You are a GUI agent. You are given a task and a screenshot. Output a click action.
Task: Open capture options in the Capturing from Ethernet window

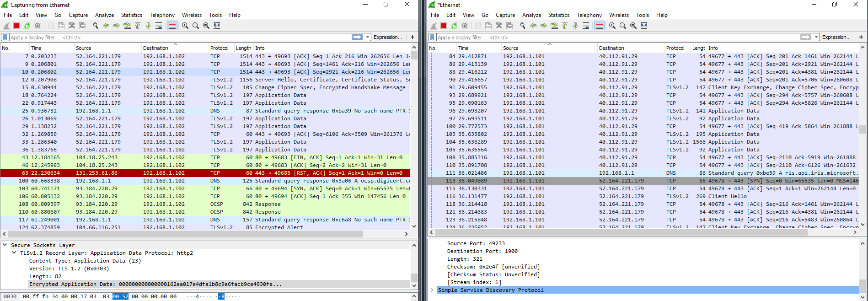coord(38,26)
